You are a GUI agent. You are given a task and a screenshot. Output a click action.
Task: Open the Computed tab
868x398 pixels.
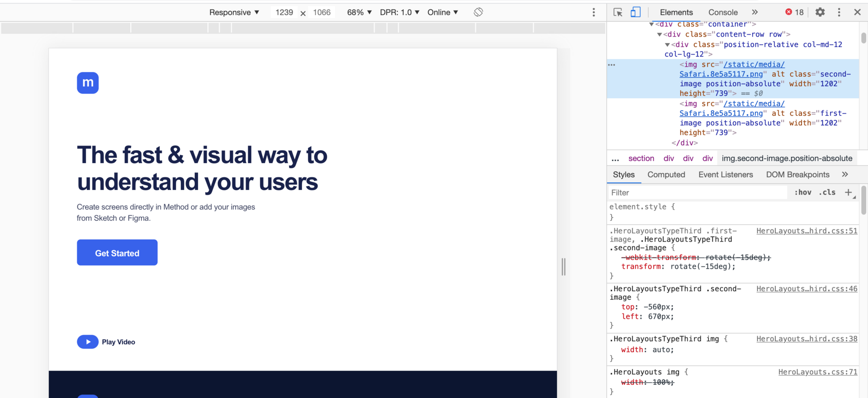(x=666, y=175)
